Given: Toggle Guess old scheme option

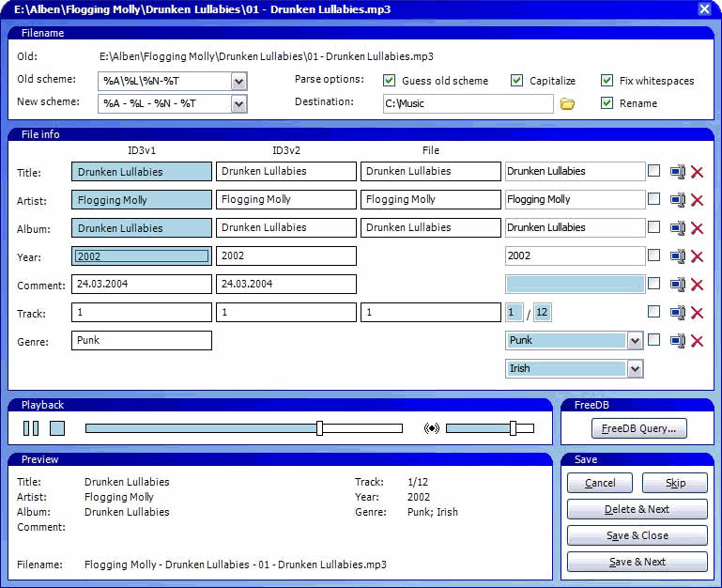Looking at the screenshot, I should 389,81.
